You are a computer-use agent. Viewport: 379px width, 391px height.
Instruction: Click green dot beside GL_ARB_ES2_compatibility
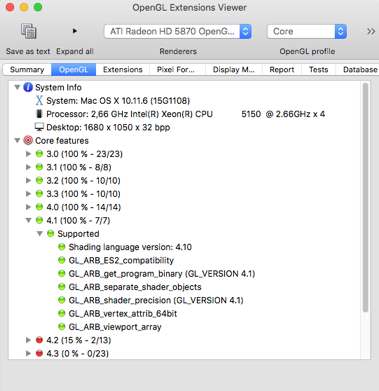[61, 260]
